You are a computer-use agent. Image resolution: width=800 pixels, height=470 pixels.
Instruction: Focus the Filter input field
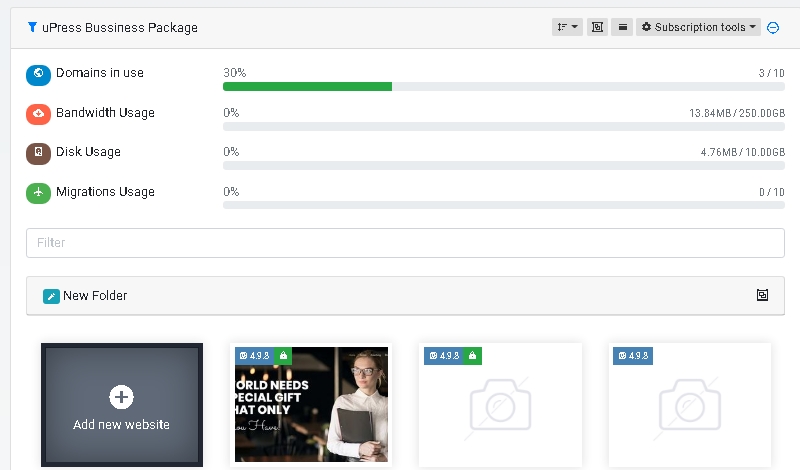[x=405, y=243]
